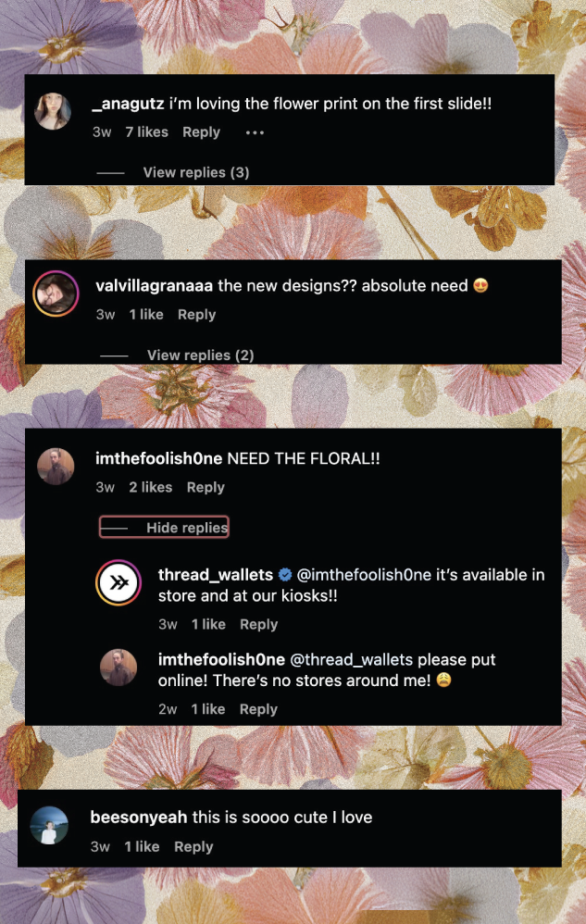Reply to beesonyeah comment
This screenshot has width=586, height=924.
click(x=193, y=847)
